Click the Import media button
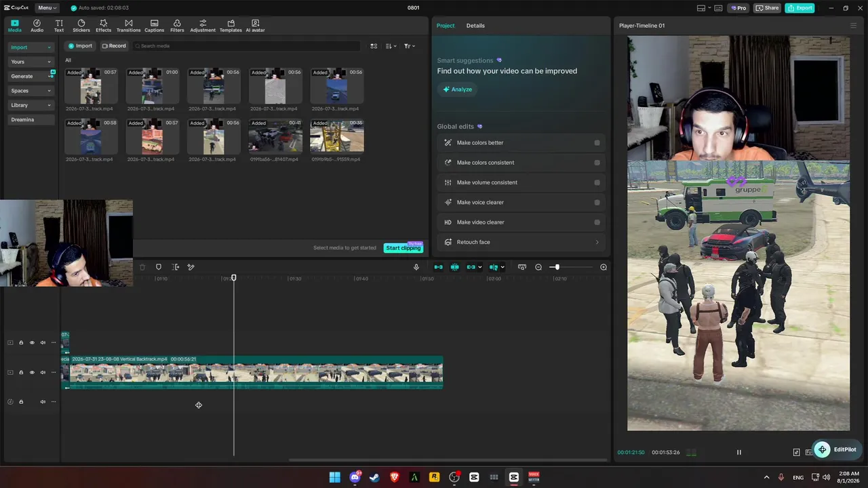 point(80,46)
